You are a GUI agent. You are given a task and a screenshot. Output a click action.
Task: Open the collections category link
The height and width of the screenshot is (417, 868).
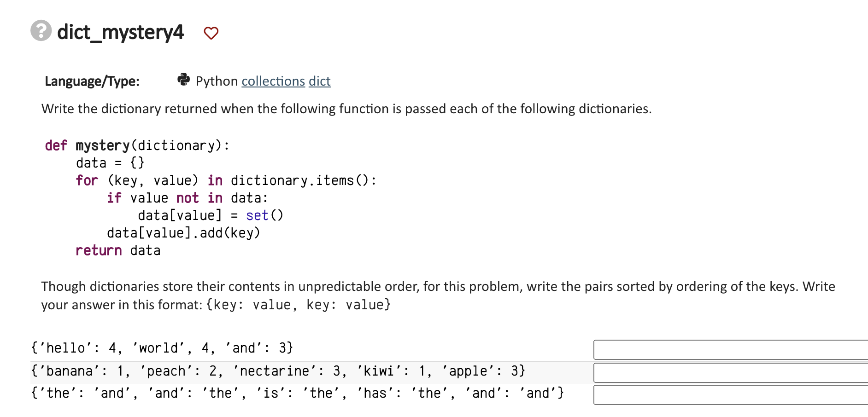click(273, 81)
